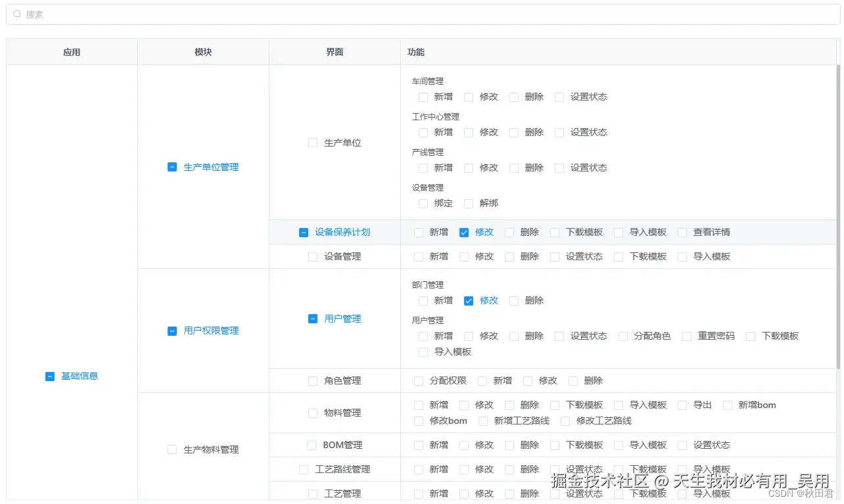Collapse the 基础信息 application node
Viewport: 844px width, 504px height.
tap(50, 376)
